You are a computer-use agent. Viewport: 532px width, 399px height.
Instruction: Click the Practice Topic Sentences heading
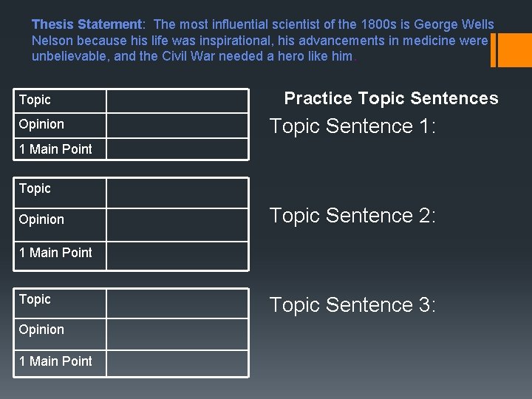(391, 98)
